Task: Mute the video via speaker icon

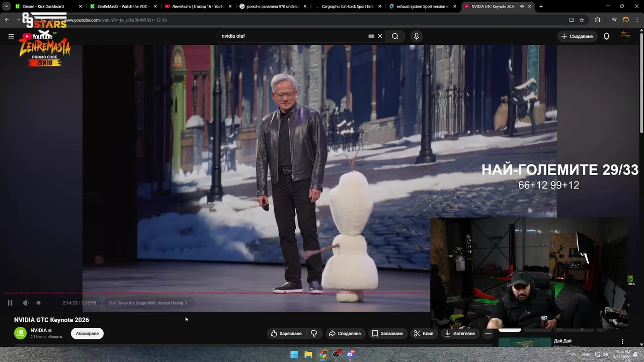Action: tap(26, 303)
